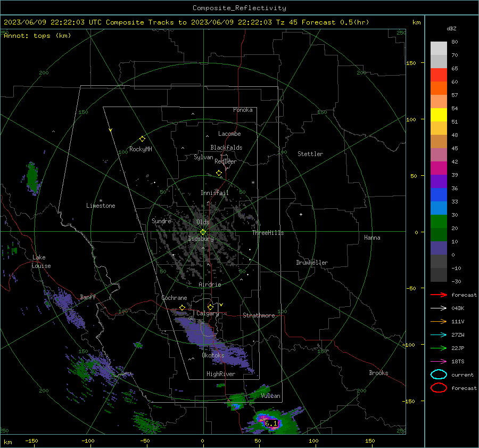479x448 pixels.
Task: Click the yellow diamond marker under Cochrane
Action: (182, 307)
